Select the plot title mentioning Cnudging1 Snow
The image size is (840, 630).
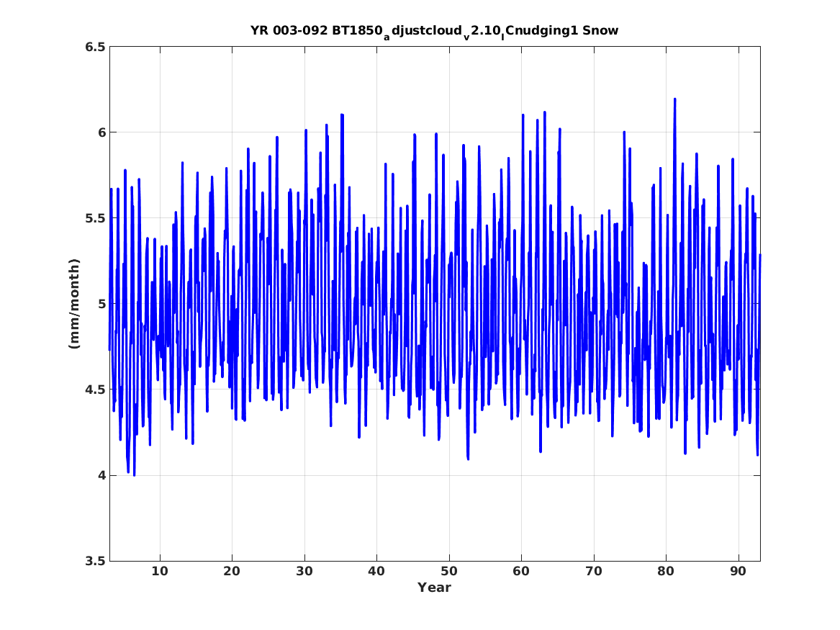tap(435, 31)
